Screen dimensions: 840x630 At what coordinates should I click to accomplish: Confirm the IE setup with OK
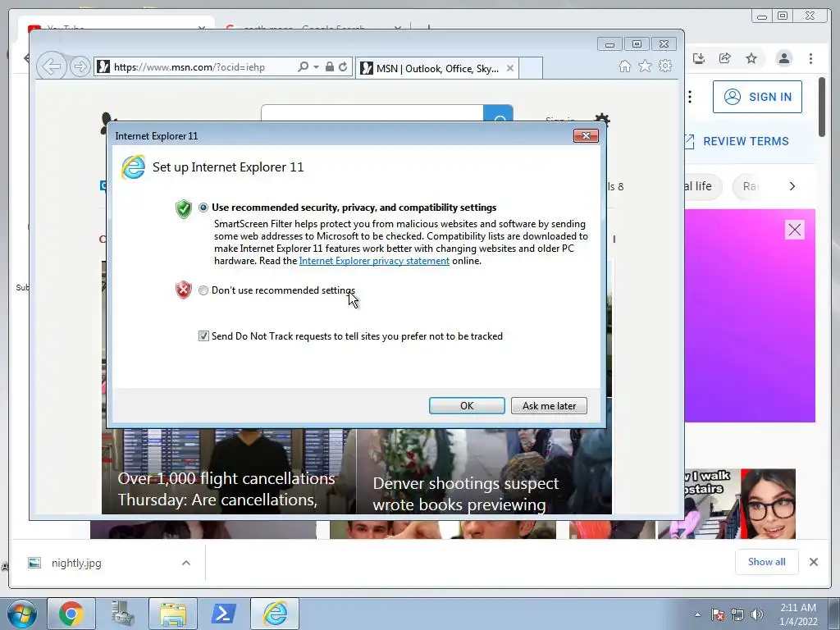pyautogui.click(x=467, y=405)
